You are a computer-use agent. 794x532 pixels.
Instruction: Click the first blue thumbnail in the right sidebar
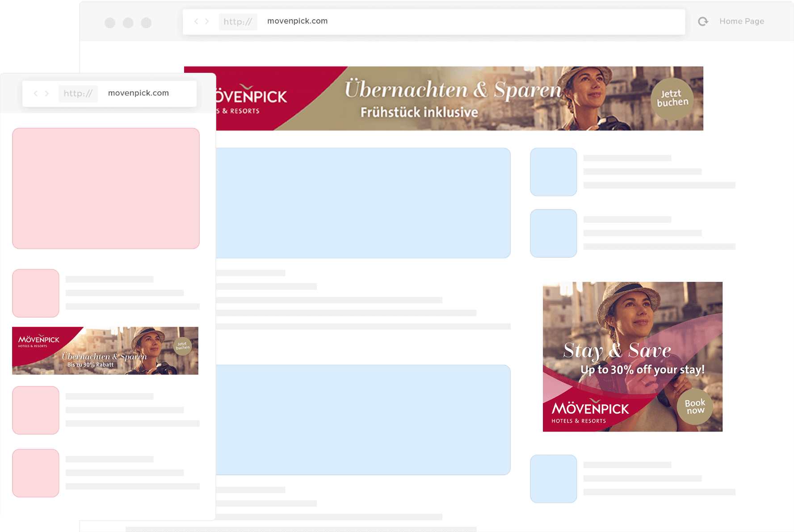point(553,172)
